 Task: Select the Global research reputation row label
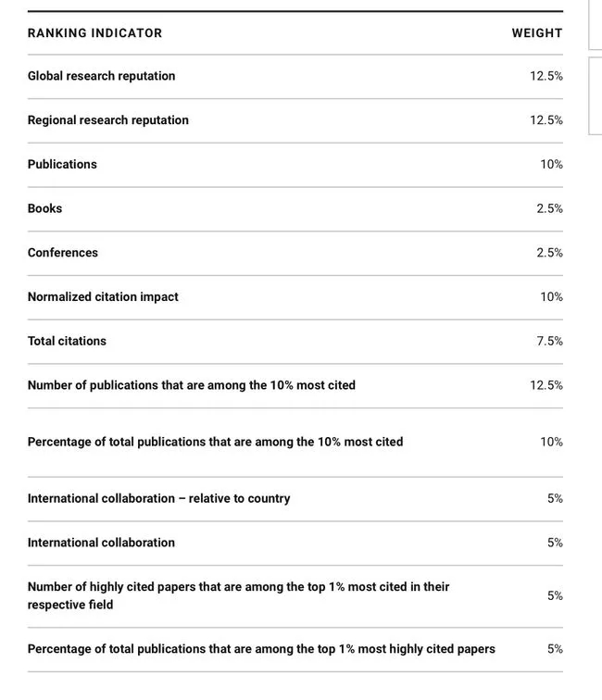[x=101, y=76]
